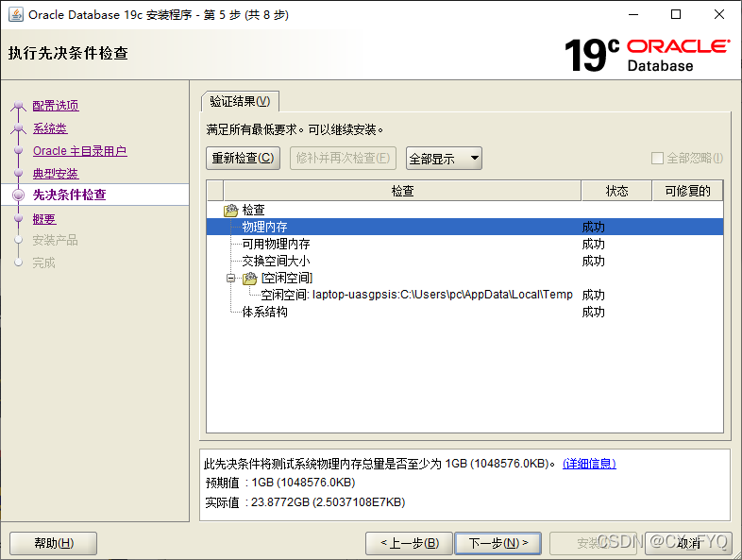Click the 配置选项 step bullet icon
This screenshot has width=742, height=560.
[x=18, y=107]
